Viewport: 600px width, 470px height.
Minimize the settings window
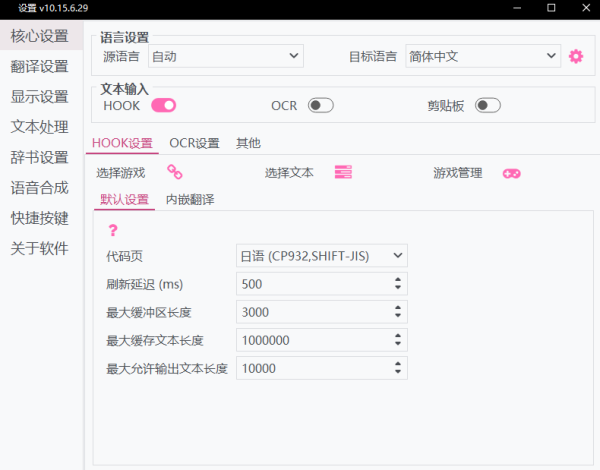[517, 8]
